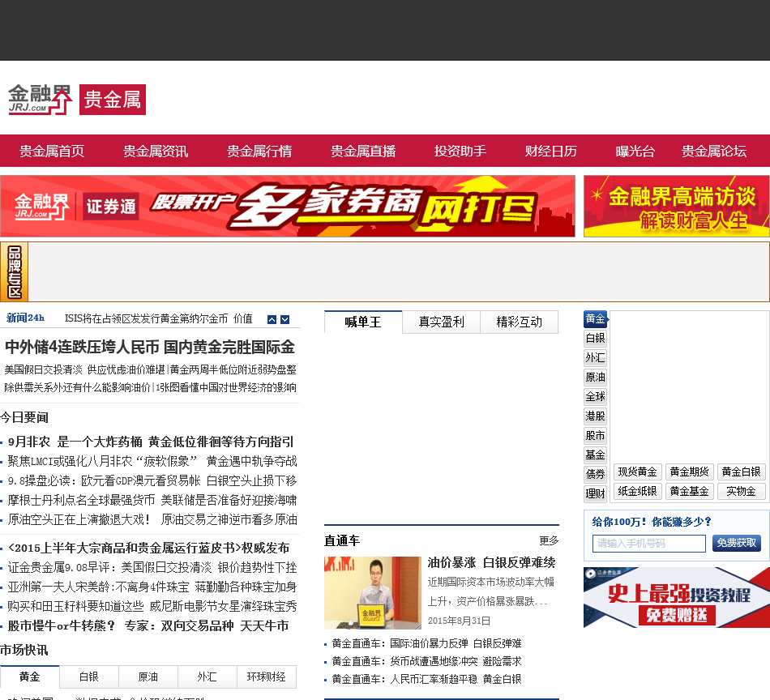Open 贵金属资讯 in the navigation bar
The height and width of the screenshot is (700, 770).
coord(155,152)
